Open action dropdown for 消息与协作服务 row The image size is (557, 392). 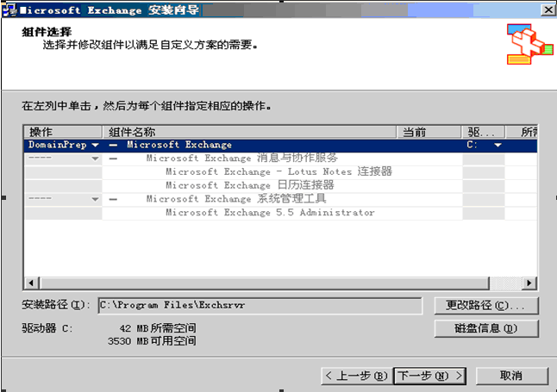click(x=95, y=159)
